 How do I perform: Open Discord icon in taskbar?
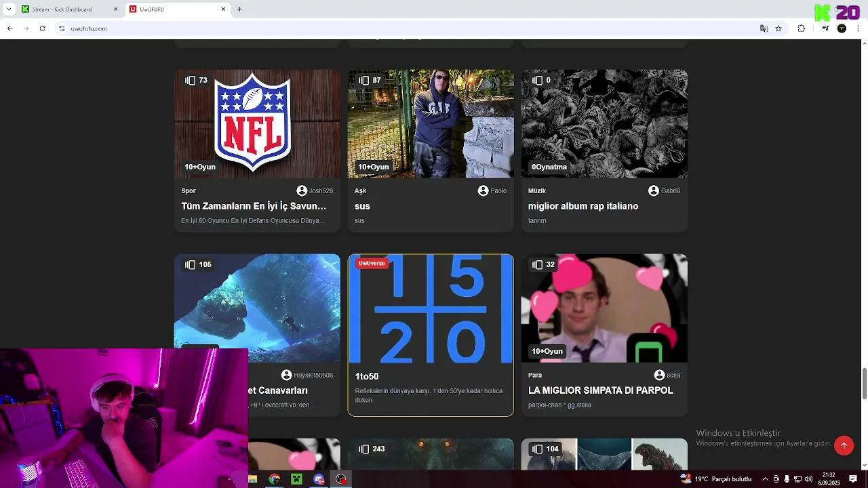point(319,479)
